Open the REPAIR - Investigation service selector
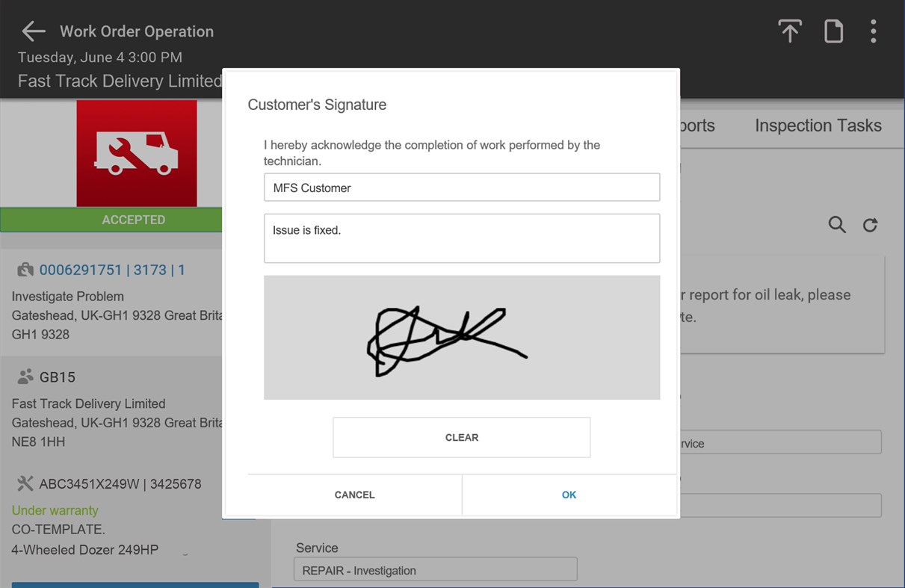 click(435, 569)
